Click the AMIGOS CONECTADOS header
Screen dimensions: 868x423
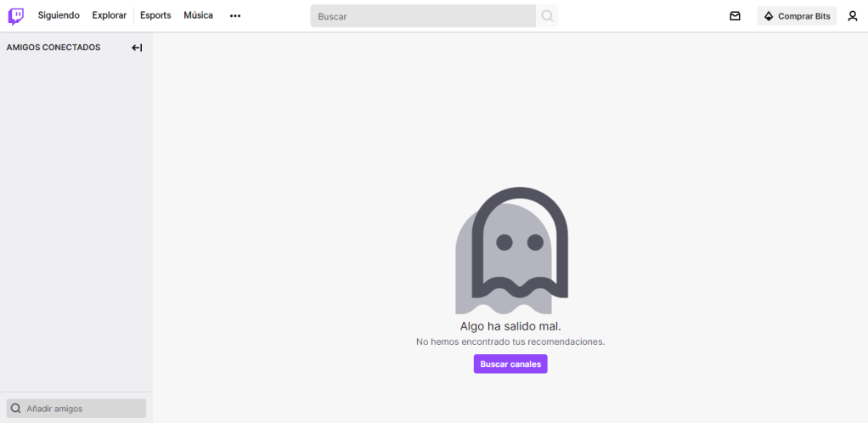[x=54, y=48]
